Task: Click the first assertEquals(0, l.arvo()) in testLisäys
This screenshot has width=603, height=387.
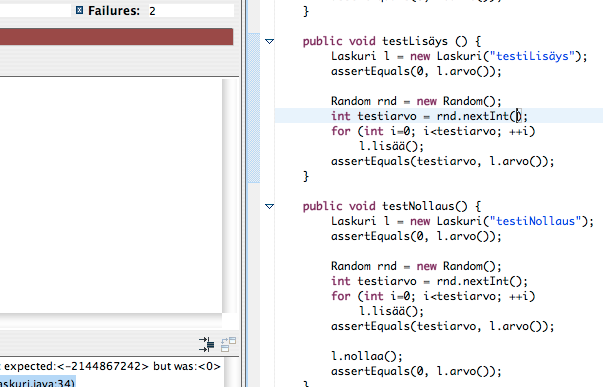Action: pos(416,71)
